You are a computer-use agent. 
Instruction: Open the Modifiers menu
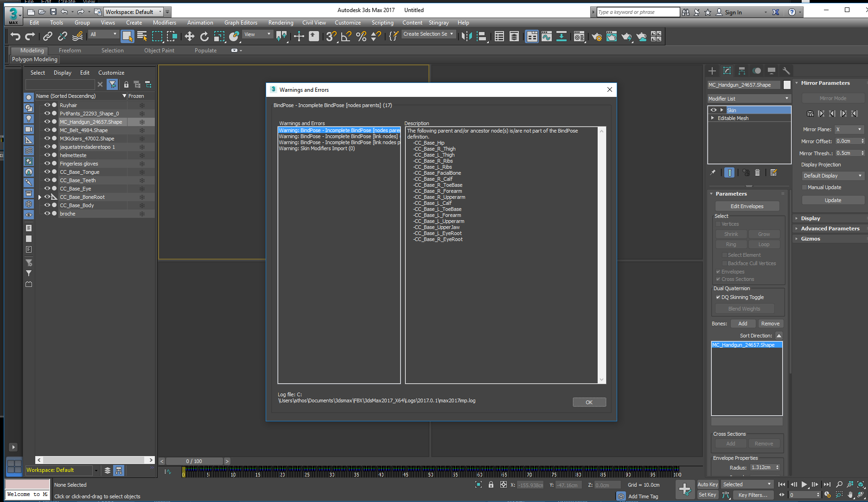[165, 23]
